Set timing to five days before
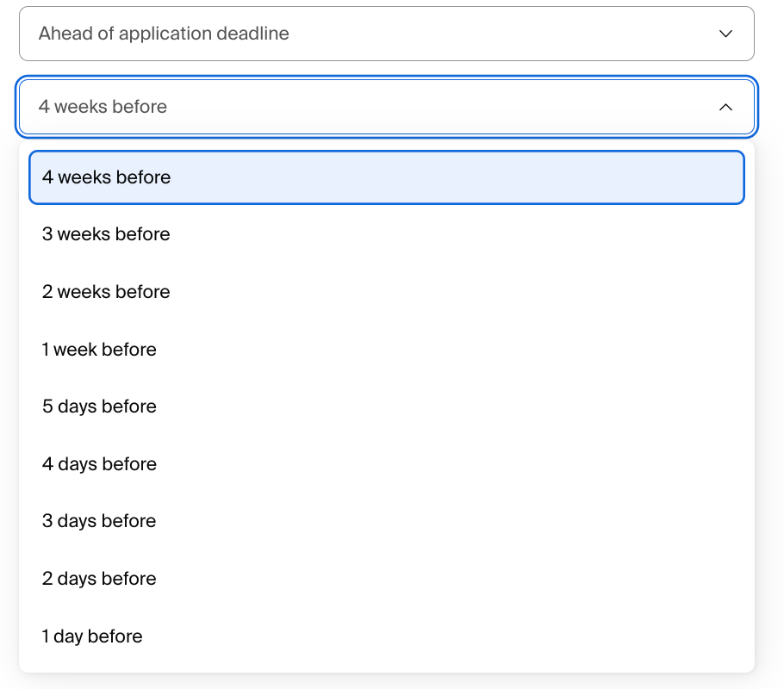 387,406
